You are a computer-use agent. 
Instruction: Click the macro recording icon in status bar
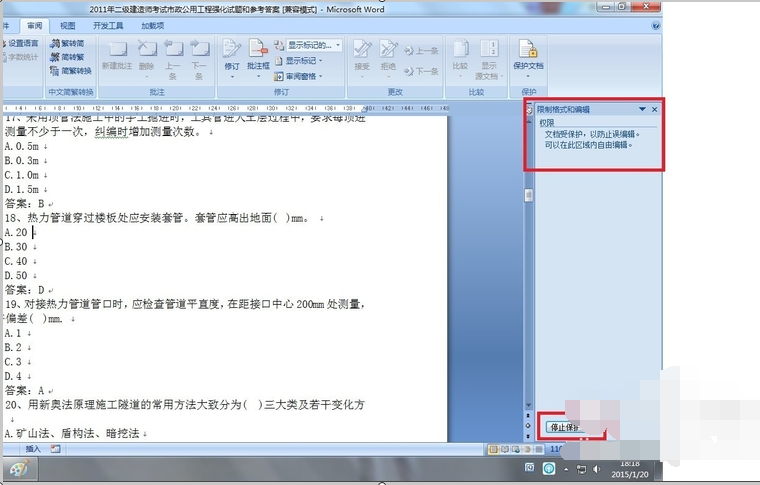(x=55, y=449)
